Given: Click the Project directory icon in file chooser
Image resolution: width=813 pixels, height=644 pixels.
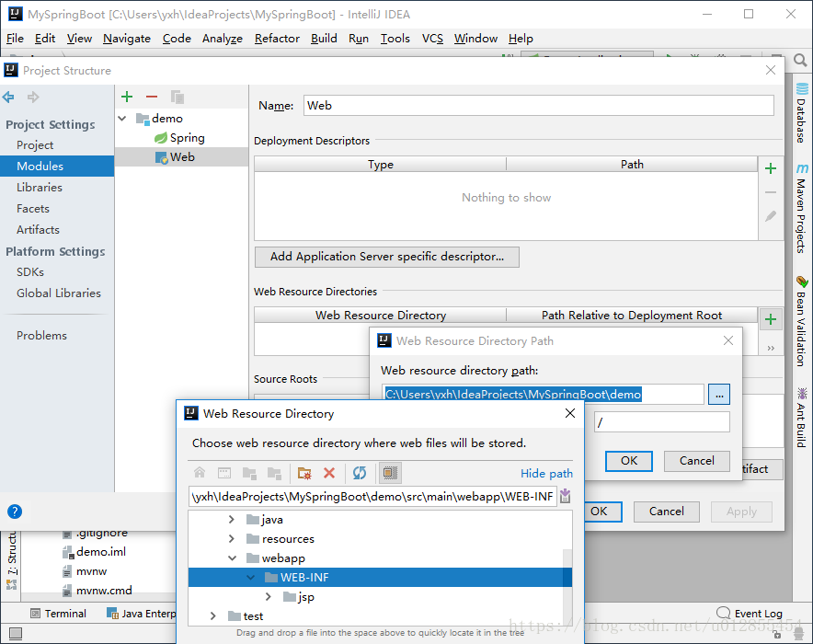Looking at the screenshot, I should [x=249, y=473].
